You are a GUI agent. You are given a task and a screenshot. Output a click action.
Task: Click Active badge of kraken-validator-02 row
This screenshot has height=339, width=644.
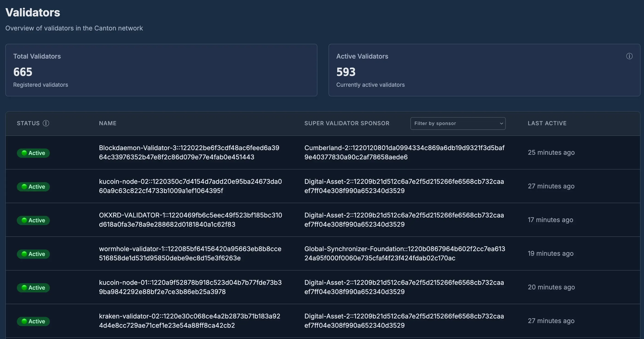click(33, 321)
